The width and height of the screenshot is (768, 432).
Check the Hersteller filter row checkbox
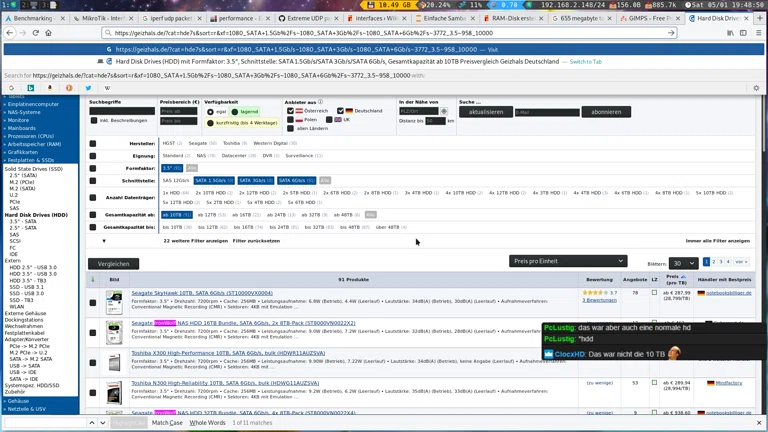(93, 143)
